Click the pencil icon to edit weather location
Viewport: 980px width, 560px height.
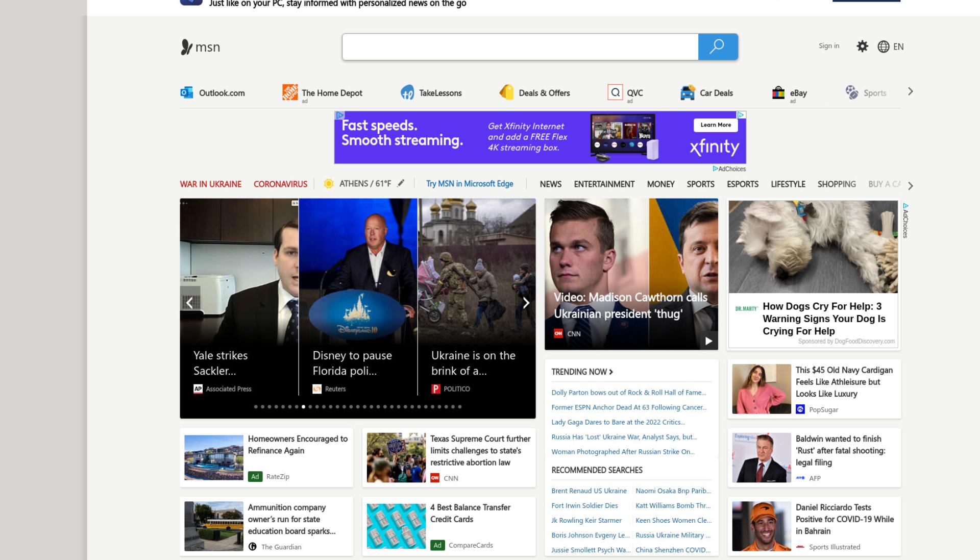401,183
